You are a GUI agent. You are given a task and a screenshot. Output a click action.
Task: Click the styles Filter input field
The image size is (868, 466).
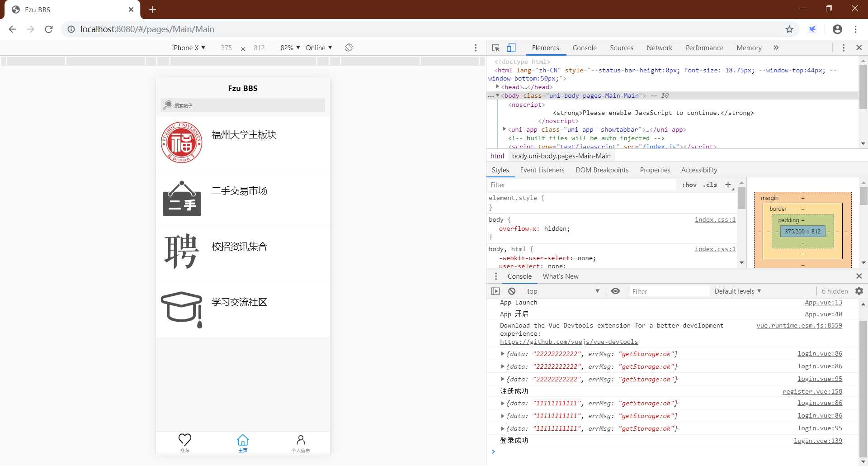(582, 185)
